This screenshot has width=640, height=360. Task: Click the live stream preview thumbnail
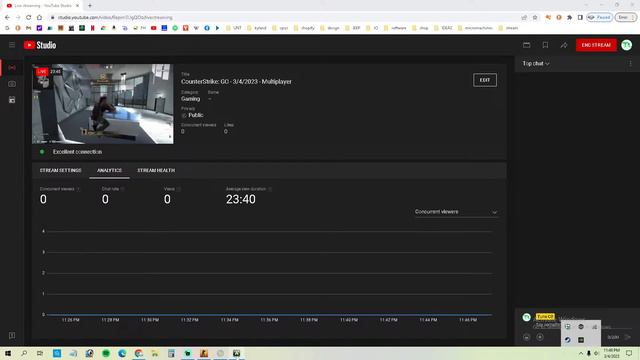click(103, 104)
